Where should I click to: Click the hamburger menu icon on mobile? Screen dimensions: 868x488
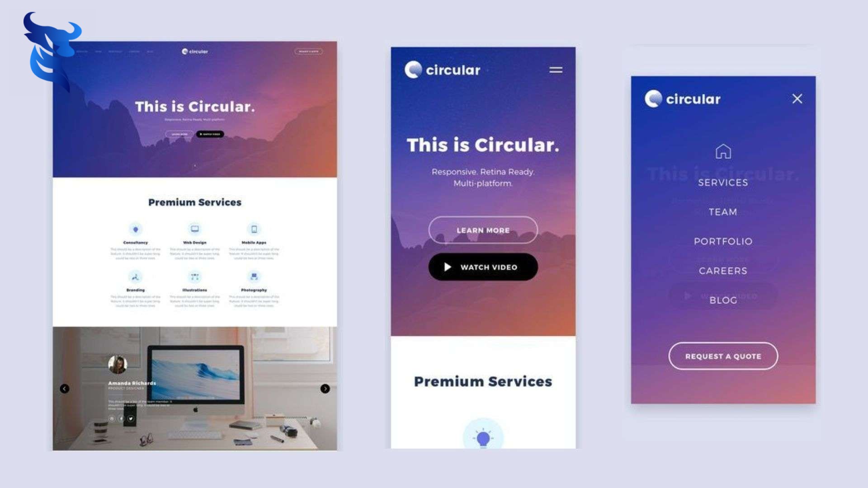tap(555, 70)
